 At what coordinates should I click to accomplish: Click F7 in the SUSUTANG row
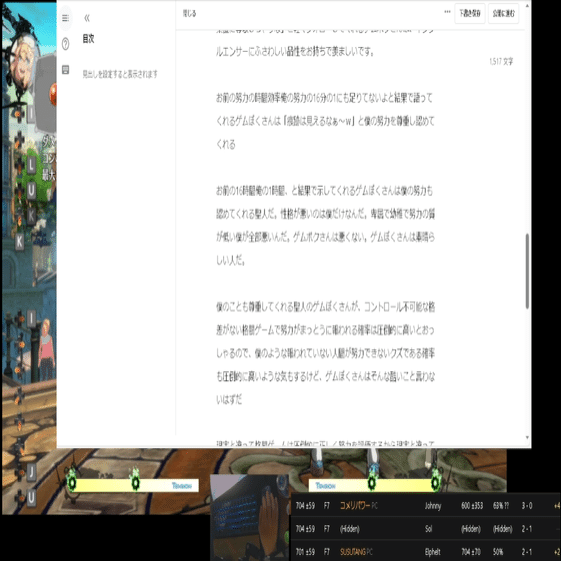(x=327, y=552)
